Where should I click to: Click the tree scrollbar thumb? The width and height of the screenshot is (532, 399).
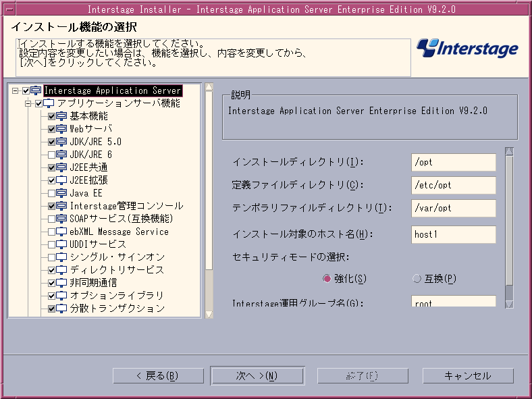click(209, 180)
